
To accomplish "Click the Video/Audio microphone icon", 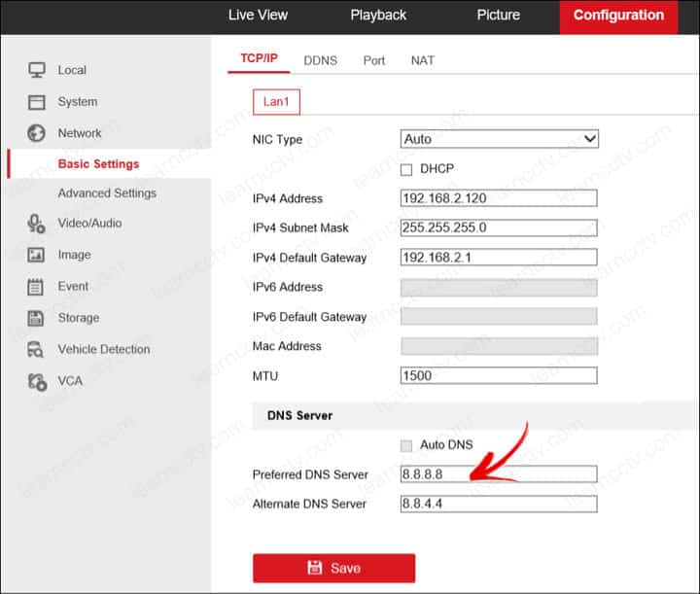I will [37, 224].
